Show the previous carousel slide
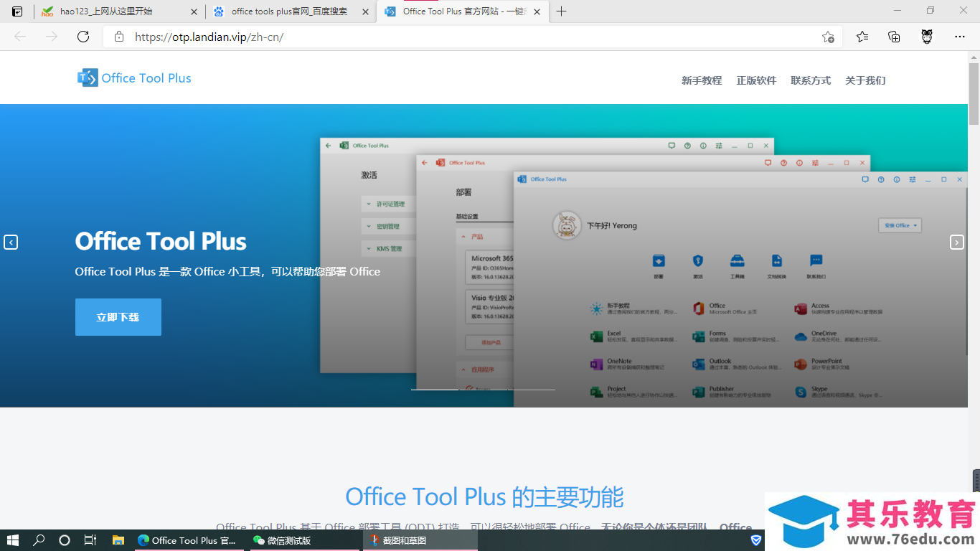Image resolution: width=980 pixels, height=551 pixels. [x=11, y=242]
